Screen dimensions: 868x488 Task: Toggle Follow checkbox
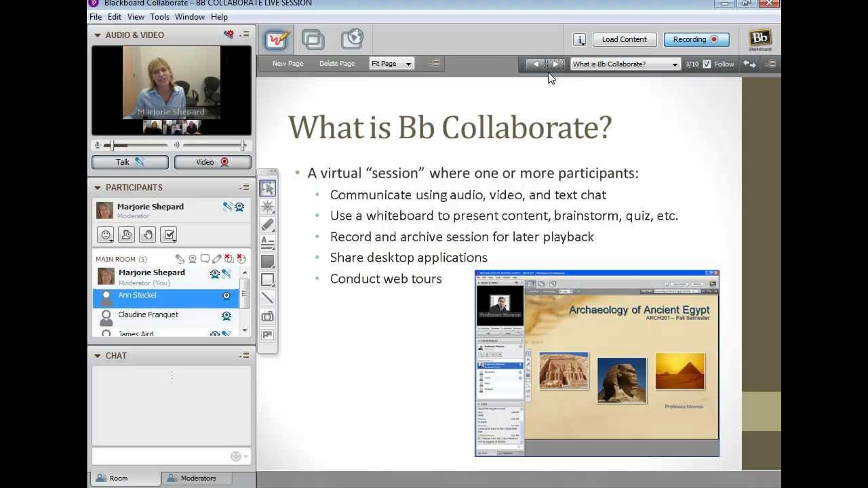coord(707,64)
